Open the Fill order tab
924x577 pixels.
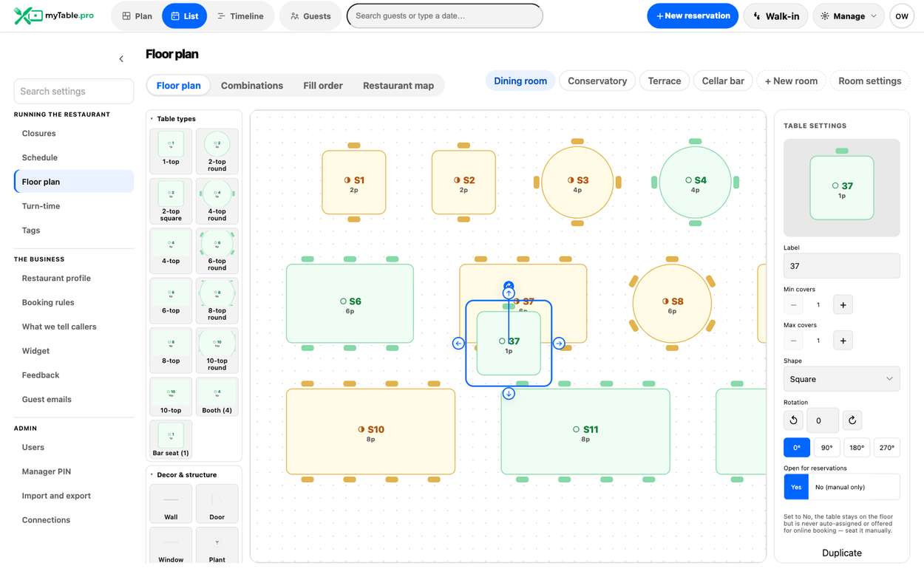[x=323, y=86]
